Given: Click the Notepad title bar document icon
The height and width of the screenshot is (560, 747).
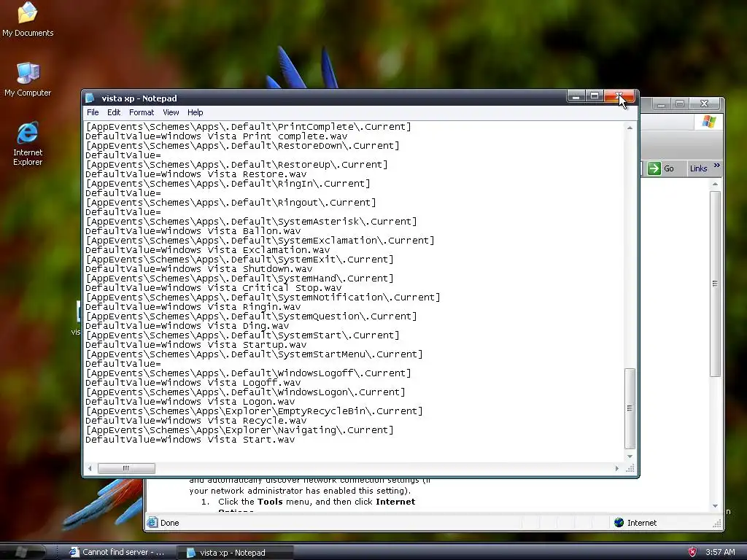Looking at the screenshot, I should pos(90,98).
